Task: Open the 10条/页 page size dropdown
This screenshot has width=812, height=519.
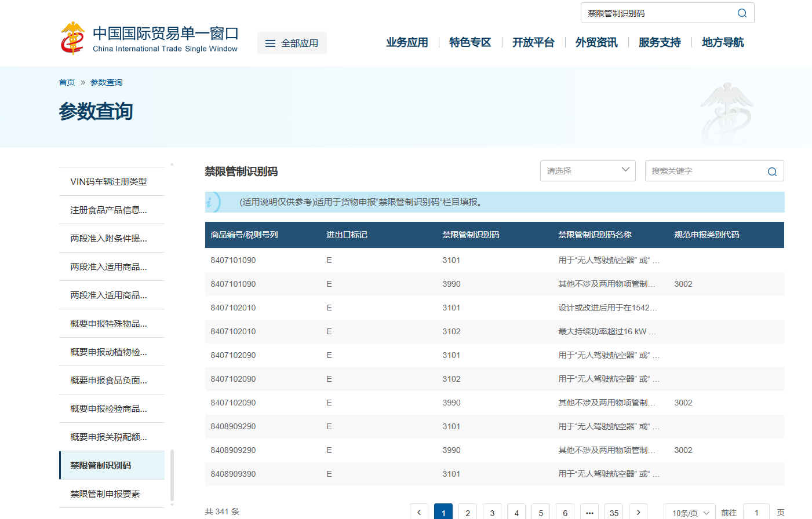Action: click(x=690, y=513)
